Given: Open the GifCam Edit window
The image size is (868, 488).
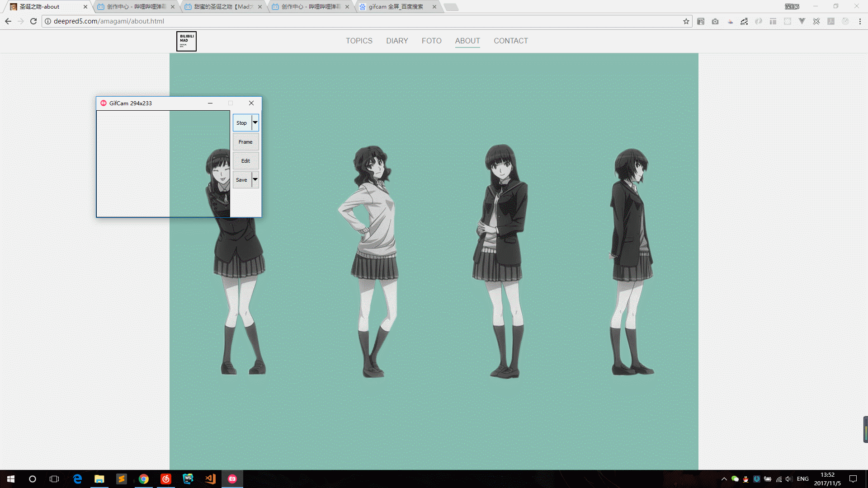Looking at the screenshot, I should coord(246,161).
